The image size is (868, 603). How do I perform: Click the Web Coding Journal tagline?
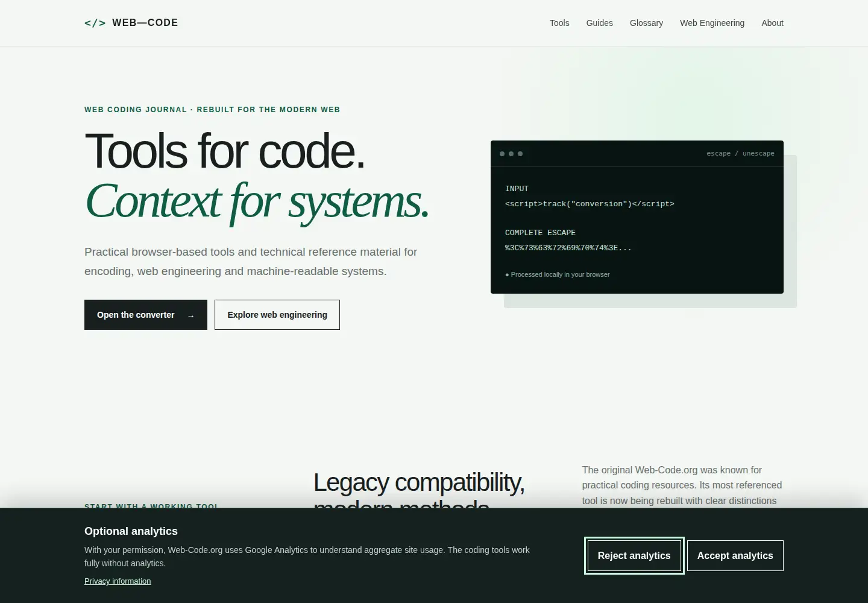(x=212, y=110)
